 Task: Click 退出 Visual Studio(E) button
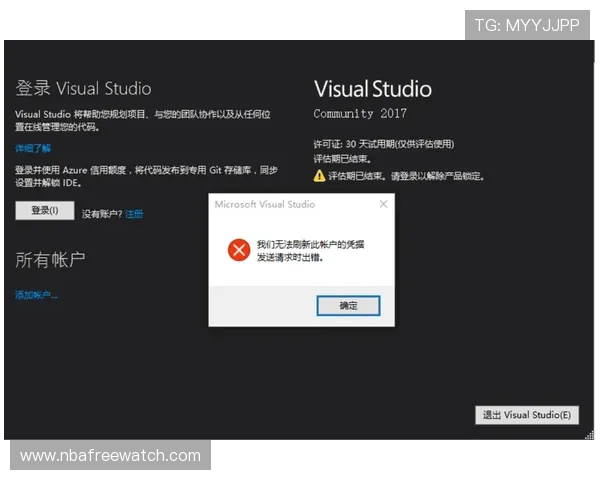click(527, 415)
